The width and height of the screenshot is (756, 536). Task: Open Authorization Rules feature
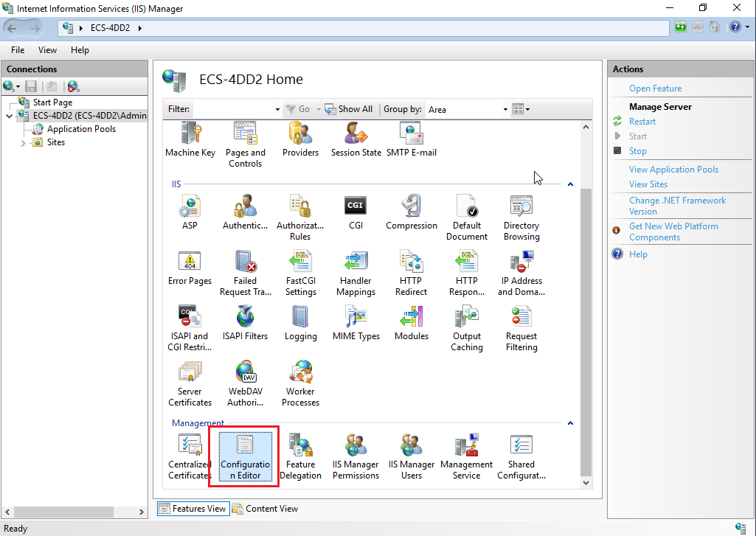point(300,217)
